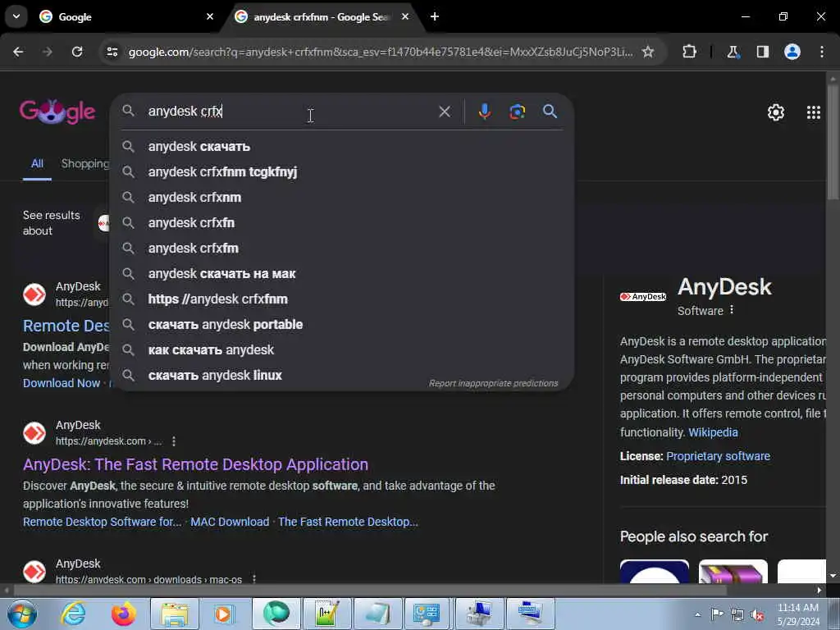This screenshot has width=840, height=630.
Task: Open options dots beside anydesk.com result
Action: tap(174, 441)
